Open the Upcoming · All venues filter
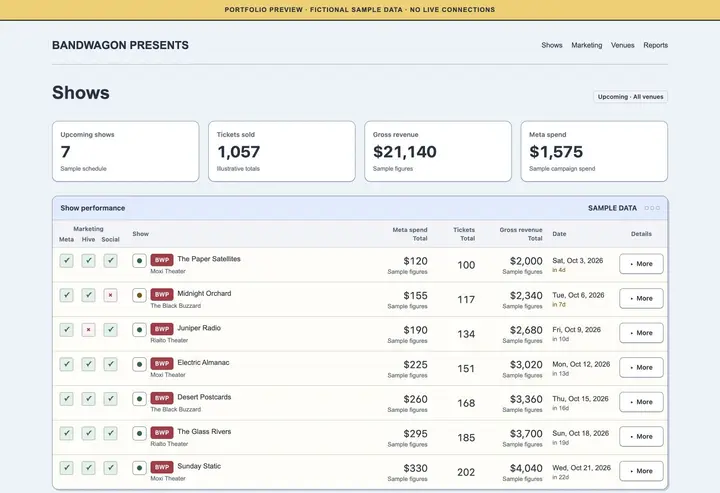 [x=630, y=97]
